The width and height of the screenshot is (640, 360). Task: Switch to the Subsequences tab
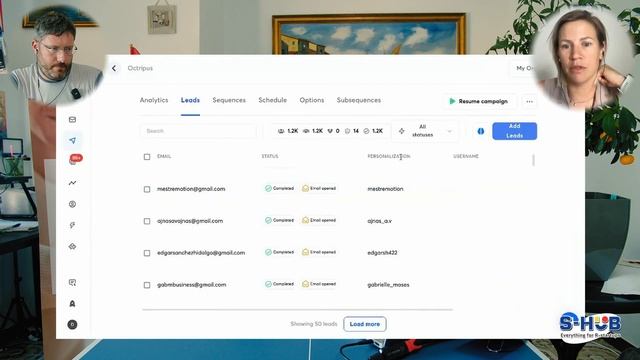pyautogui.click(x=359, y=100)
